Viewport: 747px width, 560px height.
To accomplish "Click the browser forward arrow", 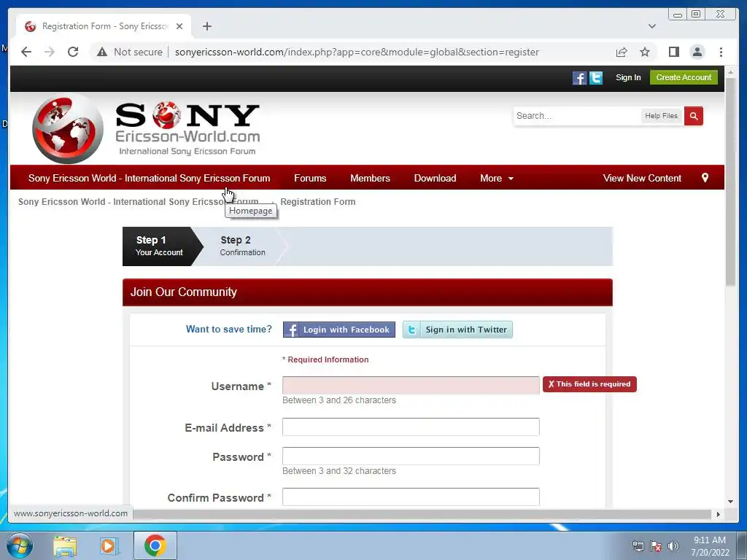I will 50,52.
